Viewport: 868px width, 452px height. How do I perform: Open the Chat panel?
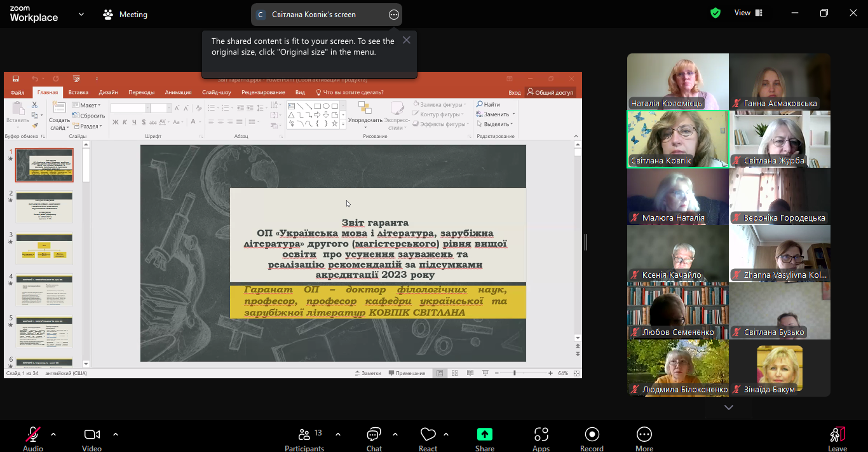point(374,435)
